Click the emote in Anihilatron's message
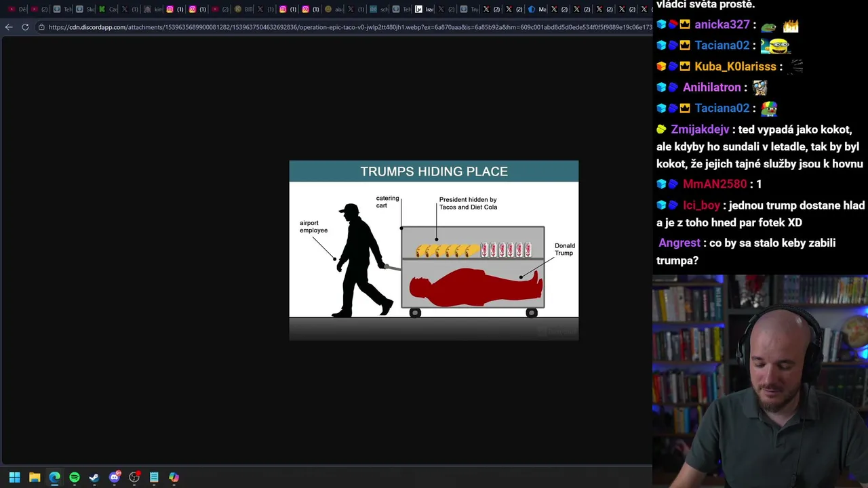This screenshot has height=488, width=868. point(759,87)
